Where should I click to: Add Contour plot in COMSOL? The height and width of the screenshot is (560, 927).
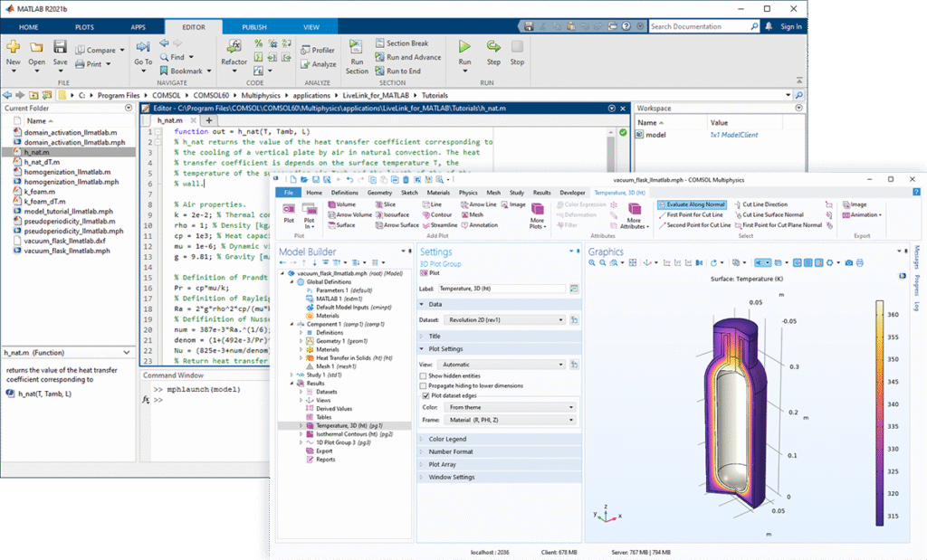437,215
